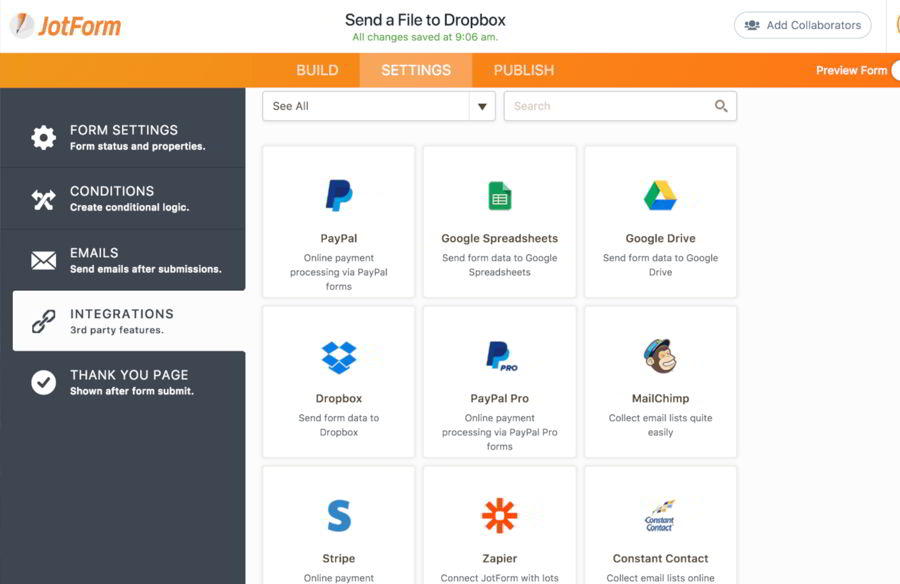Open the Google Drive integration icon
The image size is (900, 584).
tap(660, 196)
